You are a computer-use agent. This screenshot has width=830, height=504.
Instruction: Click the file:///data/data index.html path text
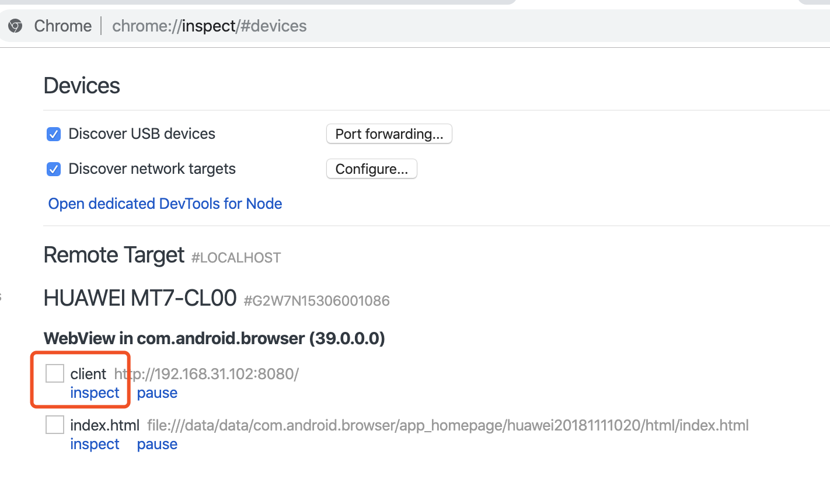point(448,425)
